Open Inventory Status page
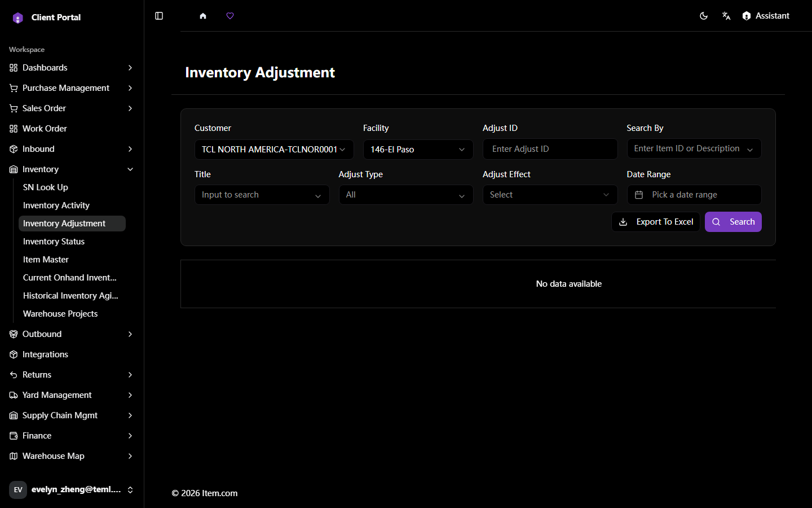812x508 pixels. point(72,242)
